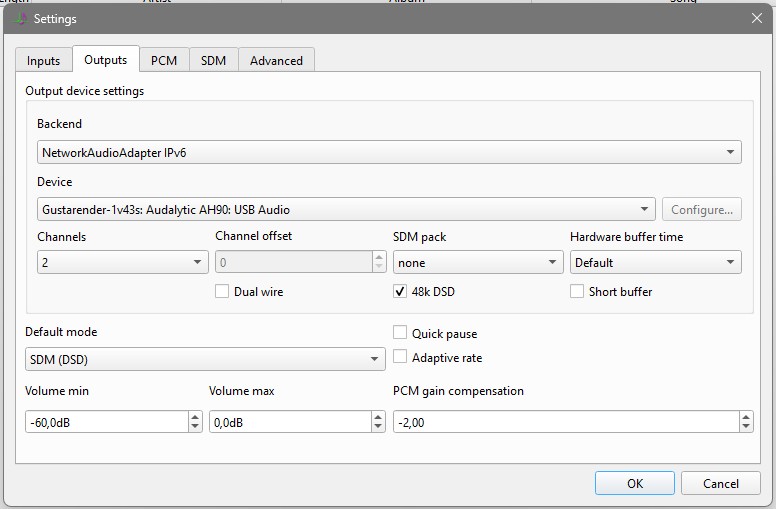Decrease PCM gain compensation with down arrow
Screen dimensions: 776x509
(746, 427)
